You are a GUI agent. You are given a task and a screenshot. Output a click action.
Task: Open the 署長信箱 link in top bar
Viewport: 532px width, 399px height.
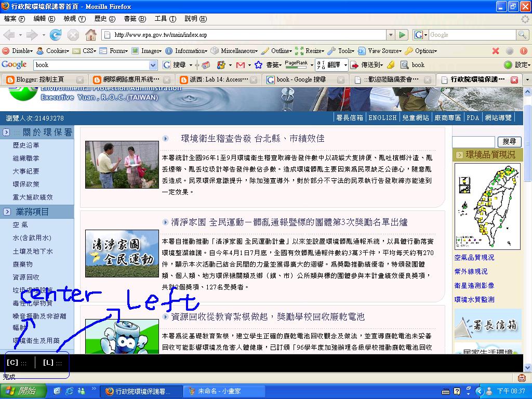(350, 118)
